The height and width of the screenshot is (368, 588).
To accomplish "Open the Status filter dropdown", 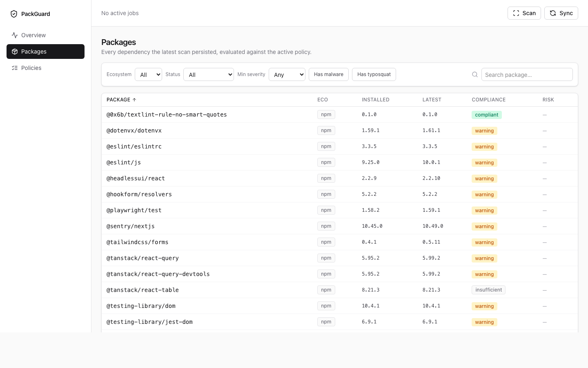I will click(x=208, y=74).
